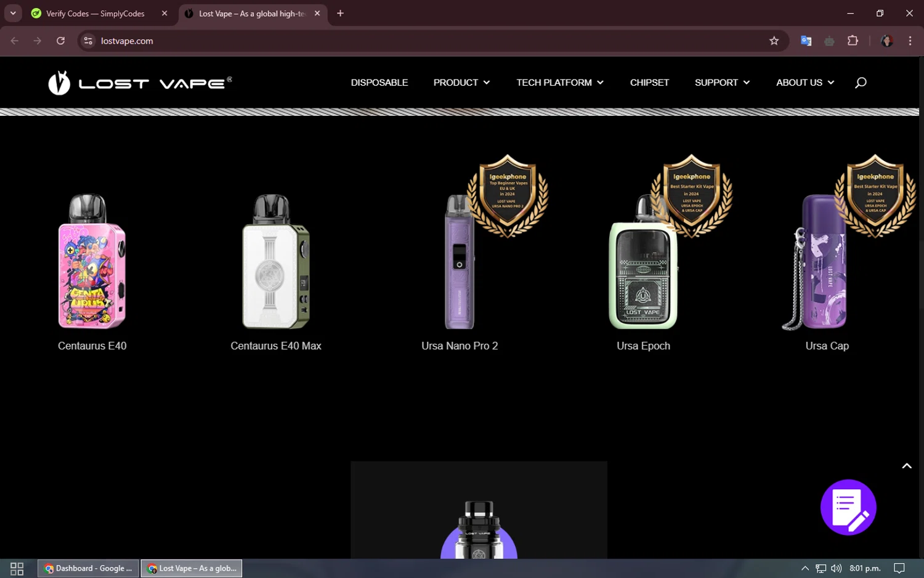The height and width of the screenshot is (578, 924).
Task: Open the notification center icon
Action: [x=899, y=568]
